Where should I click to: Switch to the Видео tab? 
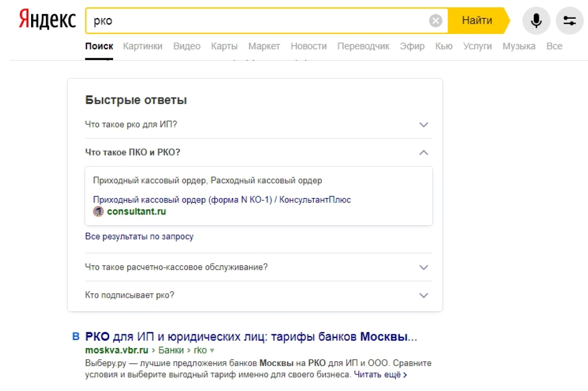tap(187, 46)
